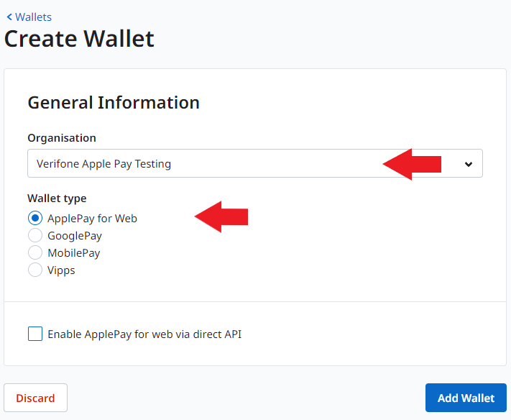Image resolution: width=511 pixels, height=420 pixels.
Task: Go back via the Wallets link
Action: pos(33,17)
